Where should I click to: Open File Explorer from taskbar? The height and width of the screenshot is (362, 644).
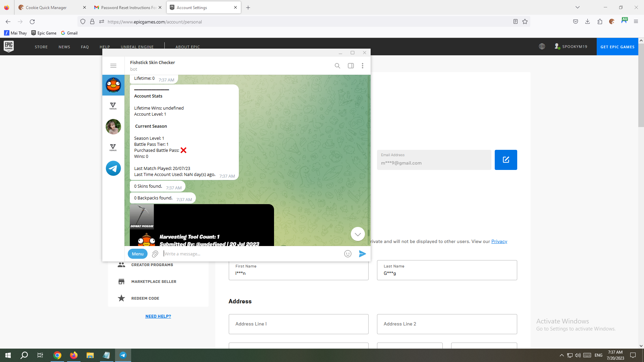click(90, 355)
